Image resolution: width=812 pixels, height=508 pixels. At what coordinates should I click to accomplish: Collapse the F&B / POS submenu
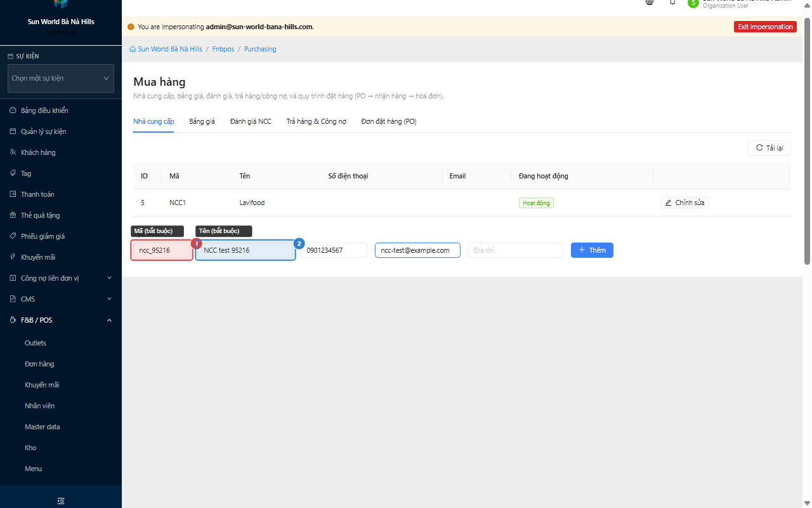click(x=109, y=320)
